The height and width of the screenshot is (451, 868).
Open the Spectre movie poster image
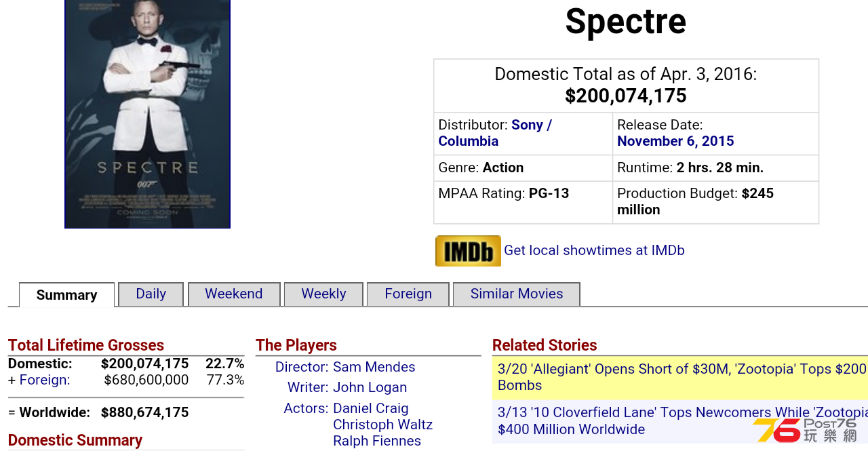pyautogui.click(x=147, y=114)
